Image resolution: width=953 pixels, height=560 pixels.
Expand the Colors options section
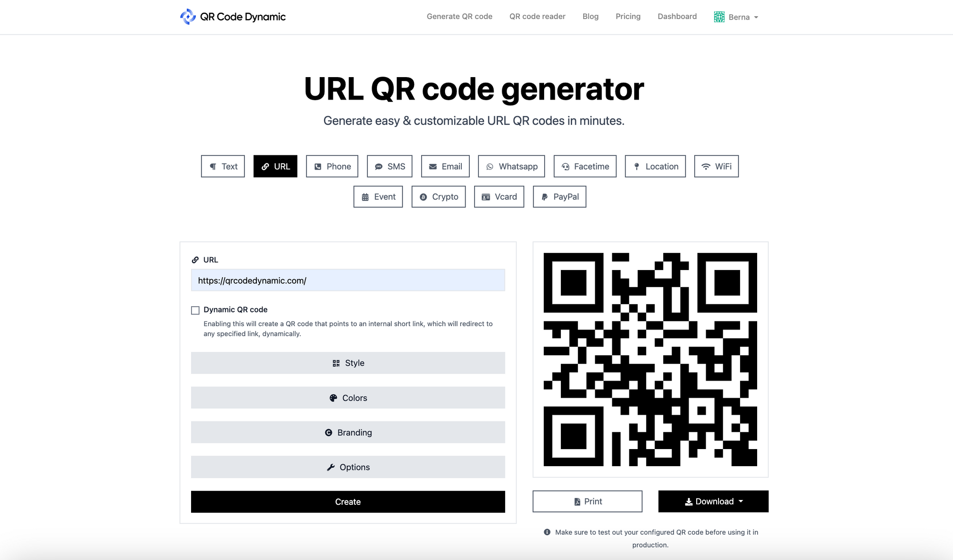[x=347, y=397]
